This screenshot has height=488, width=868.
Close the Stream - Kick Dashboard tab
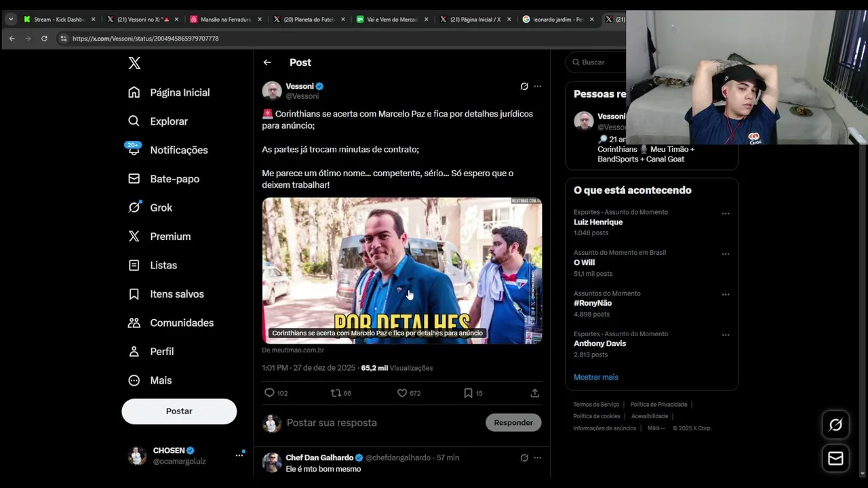pos(94,20)
